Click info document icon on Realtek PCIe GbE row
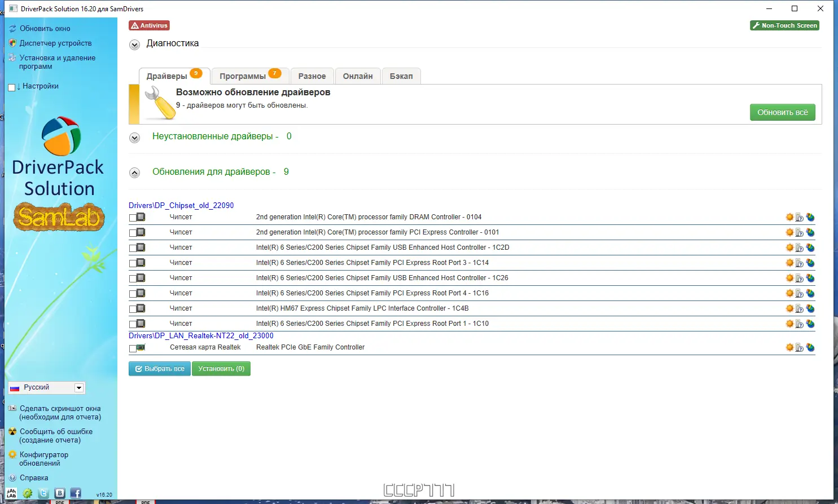 800,347
